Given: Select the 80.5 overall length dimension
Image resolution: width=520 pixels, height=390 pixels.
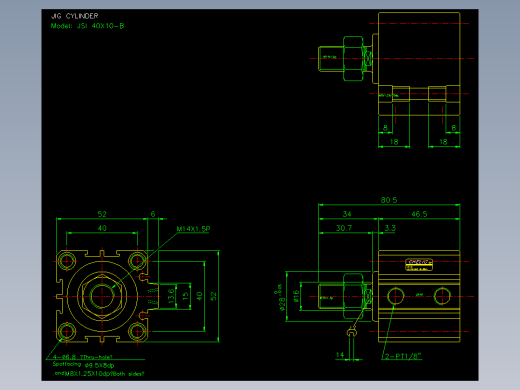Looking at the screenshot, I should [x=389, y=200].
